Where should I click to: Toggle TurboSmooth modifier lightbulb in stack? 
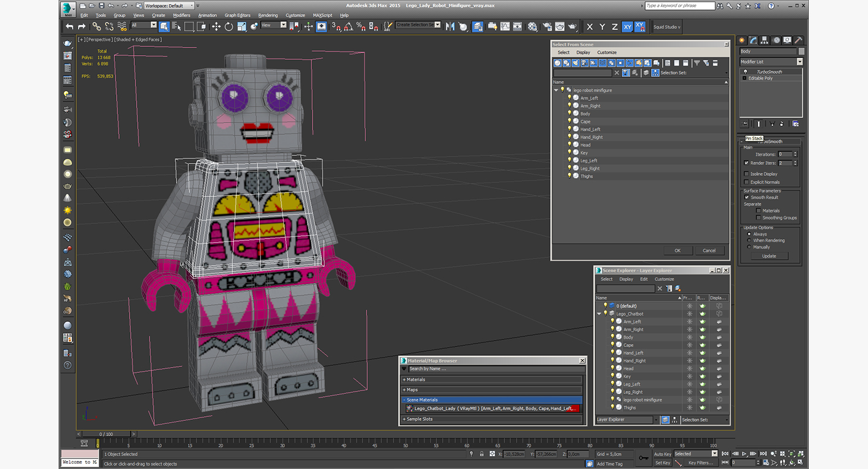tap(745, 72)
